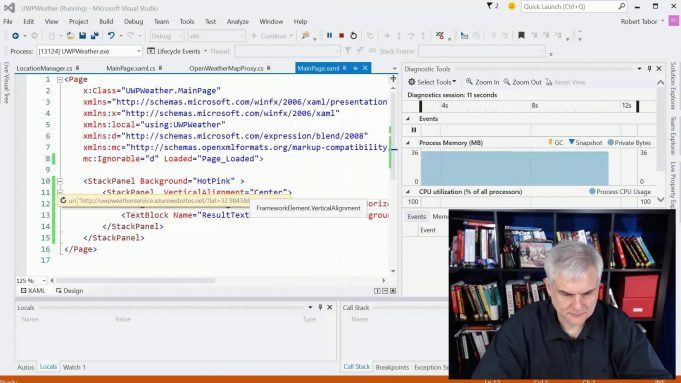This screenshot has height=383, width=681.
Task: Click the editor horizontal scrollbar
Action: click(x=136, y=281)
